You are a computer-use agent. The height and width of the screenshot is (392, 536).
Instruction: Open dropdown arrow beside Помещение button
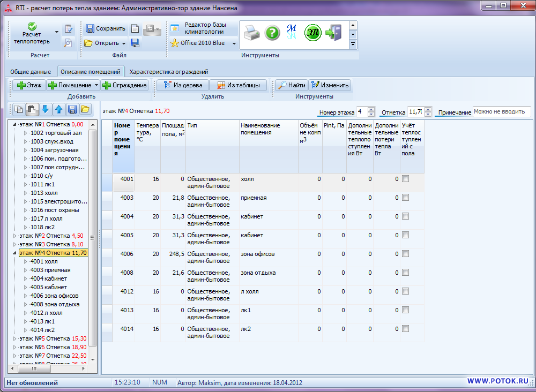pyautogui.click(x=96, y=85)
